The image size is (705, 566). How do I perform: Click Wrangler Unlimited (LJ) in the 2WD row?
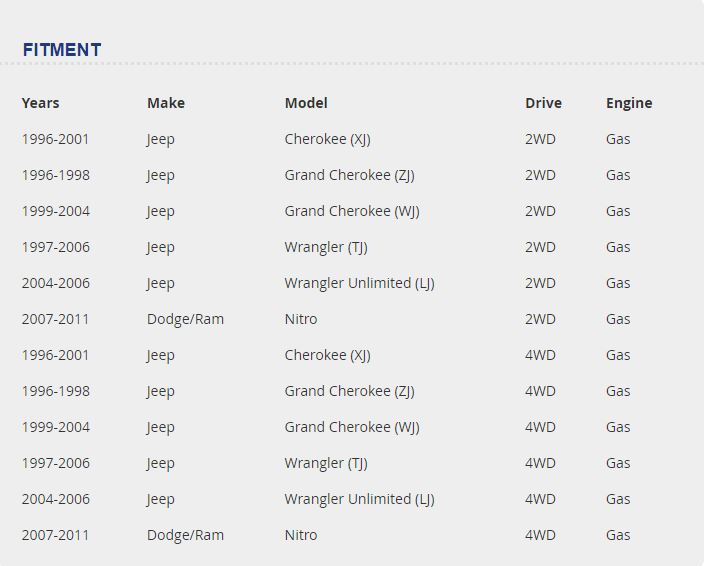point(359,283)
